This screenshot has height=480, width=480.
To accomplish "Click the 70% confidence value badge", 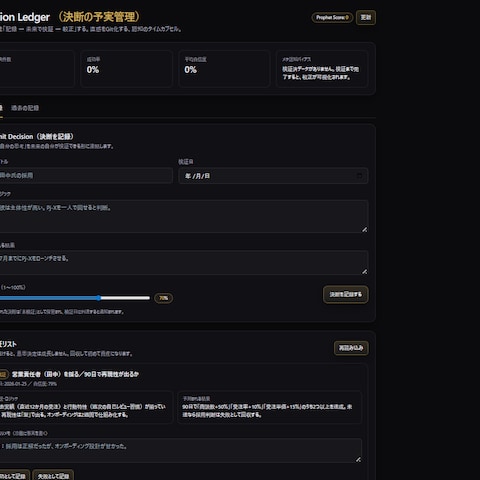I will (163, 298).
